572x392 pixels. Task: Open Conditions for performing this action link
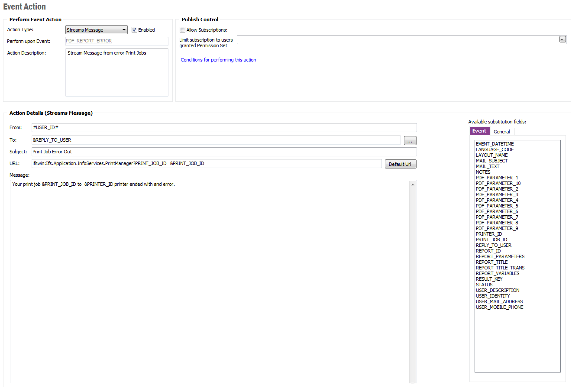[218, 60]
